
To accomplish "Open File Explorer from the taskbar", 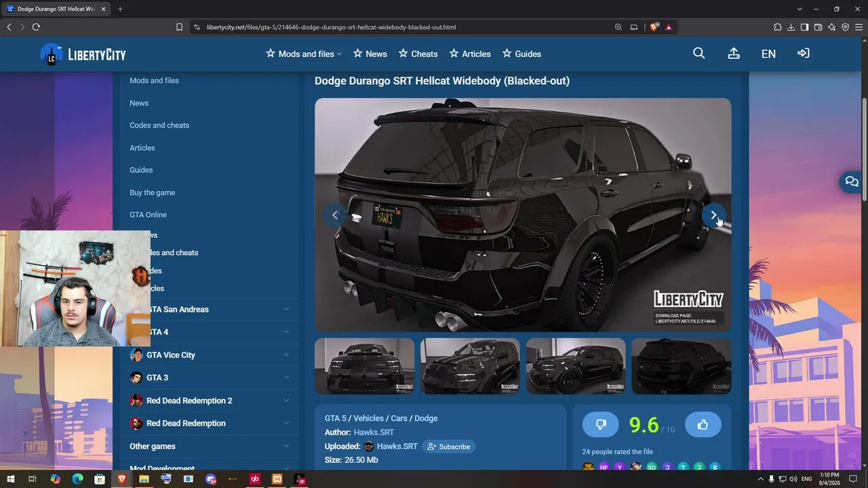I will (x=144, y=479).
